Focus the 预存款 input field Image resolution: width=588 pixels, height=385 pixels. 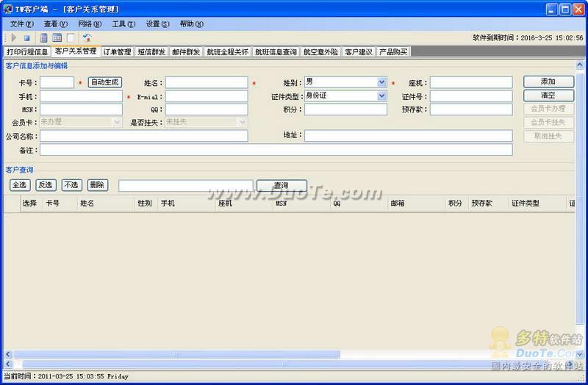(x=471, y=109)
